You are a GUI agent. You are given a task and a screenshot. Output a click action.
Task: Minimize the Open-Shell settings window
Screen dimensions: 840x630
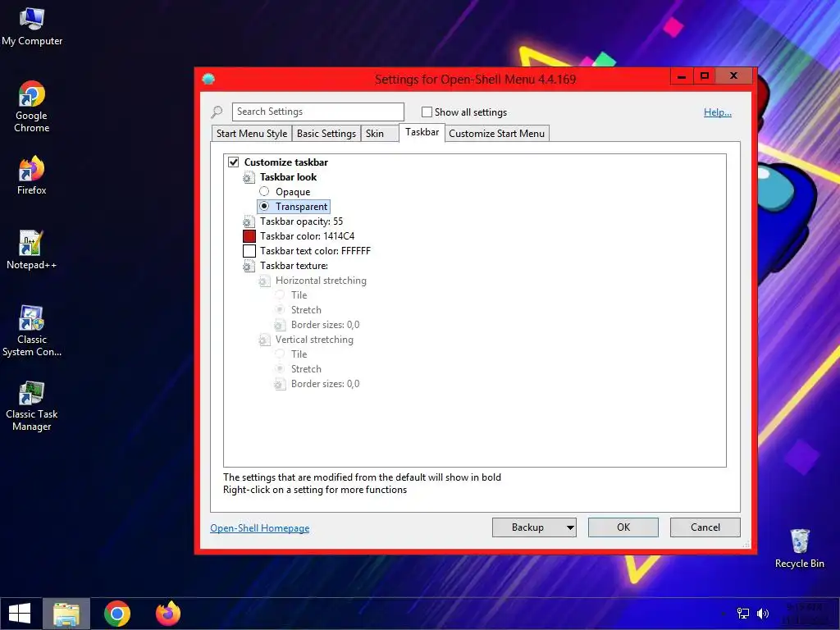[x=682, y=76]
